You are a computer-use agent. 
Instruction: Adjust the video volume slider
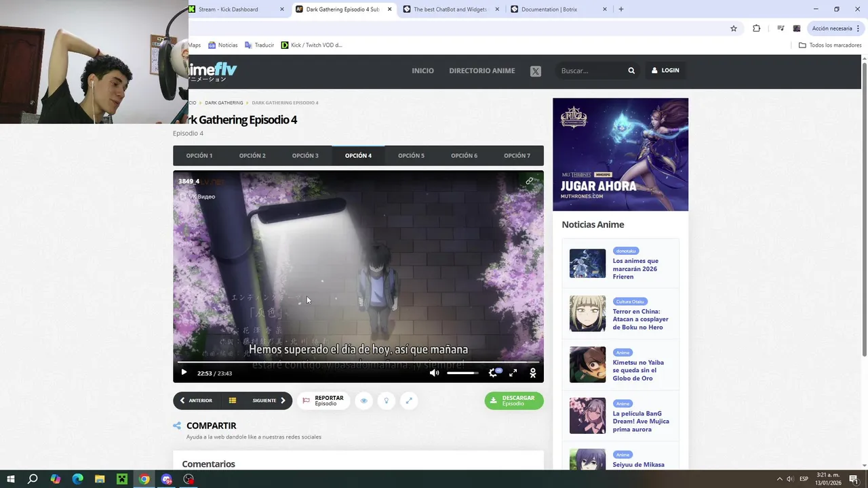[x=462, y=373]
